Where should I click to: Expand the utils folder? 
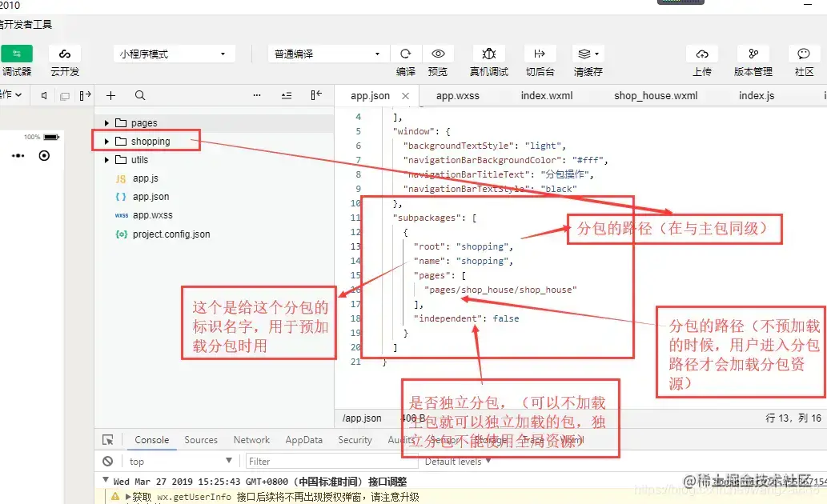106,160
